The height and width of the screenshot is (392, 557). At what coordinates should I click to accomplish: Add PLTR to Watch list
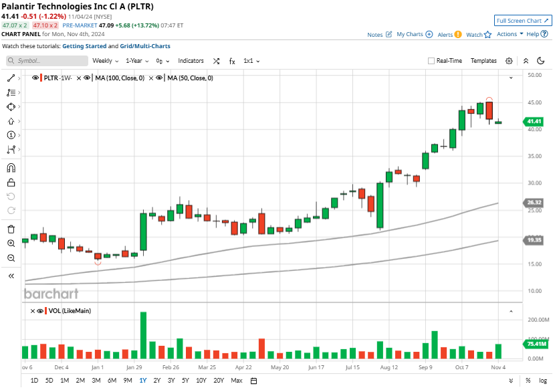479,35
